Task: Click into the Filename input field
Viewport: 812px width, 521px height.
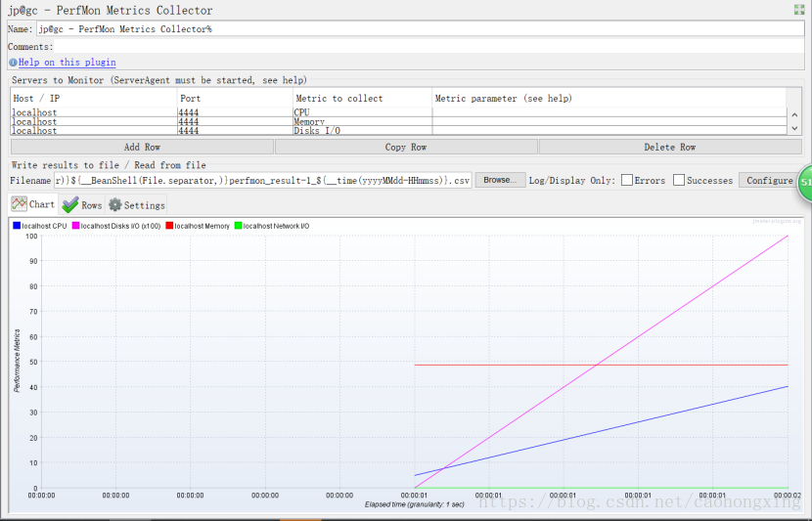Action: 262,181
